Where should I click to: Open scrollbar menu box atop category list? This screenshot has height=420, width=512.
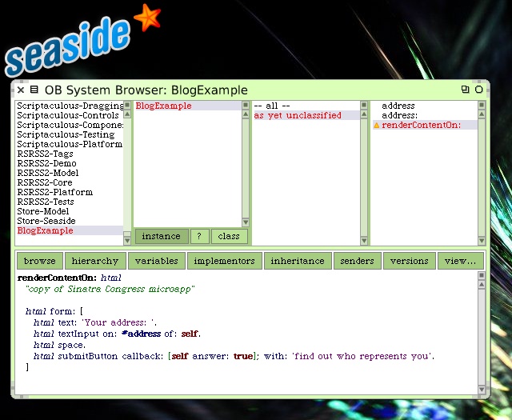[127, 105]
